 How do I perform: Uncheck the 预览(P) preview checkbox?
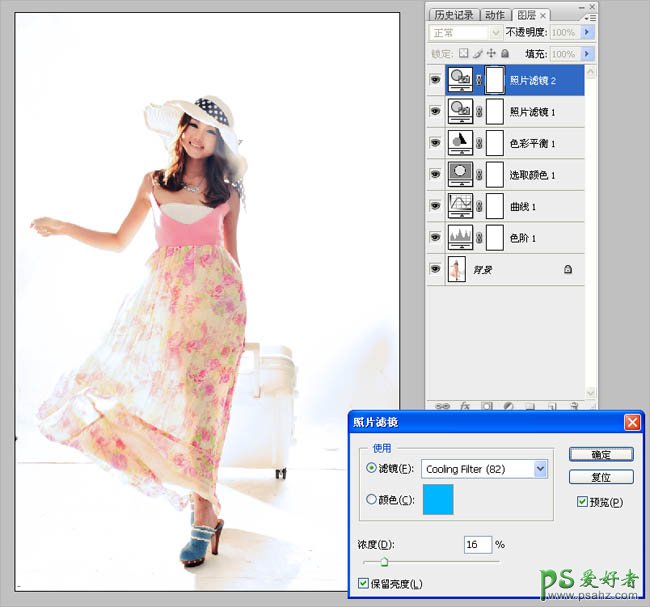(583, 501)
